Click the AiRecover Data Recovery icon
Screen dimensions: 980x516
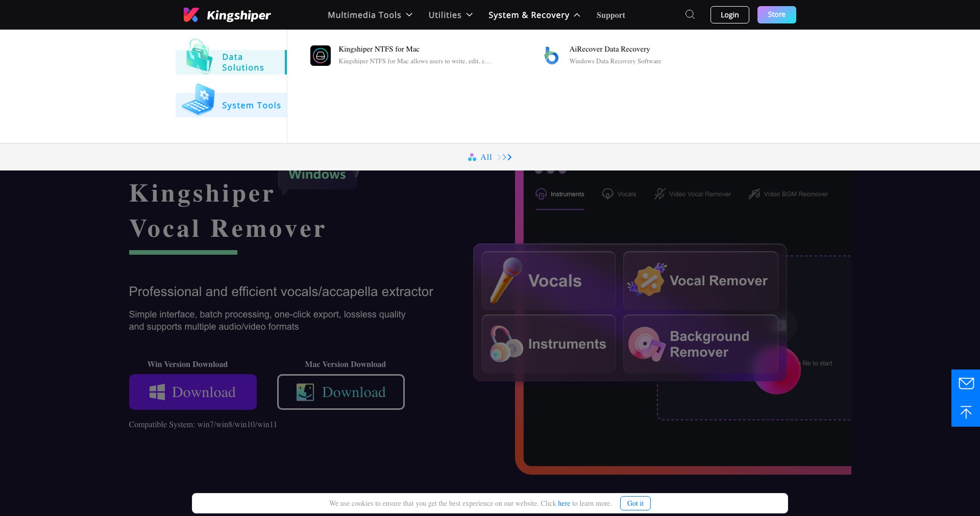[551, 56]
